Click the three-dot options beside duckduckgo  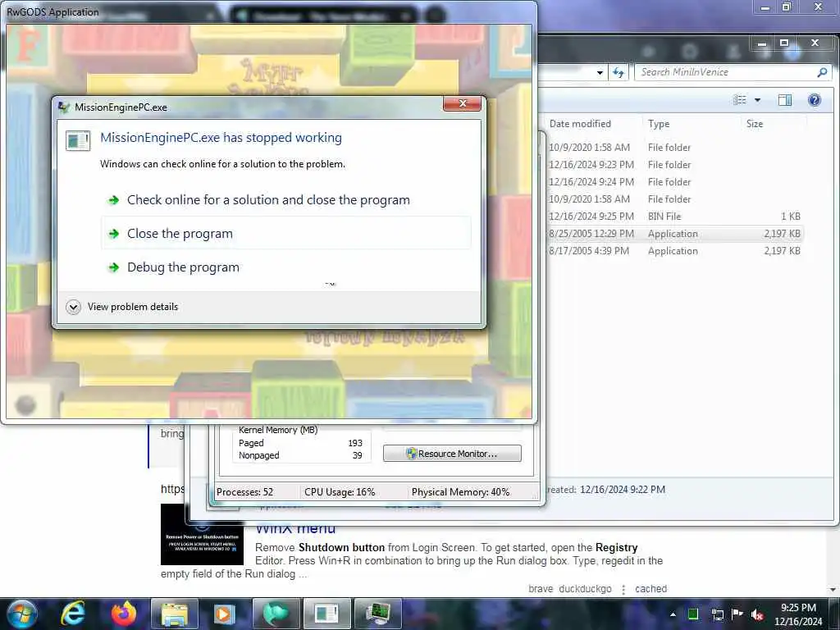tap(623, 589)
